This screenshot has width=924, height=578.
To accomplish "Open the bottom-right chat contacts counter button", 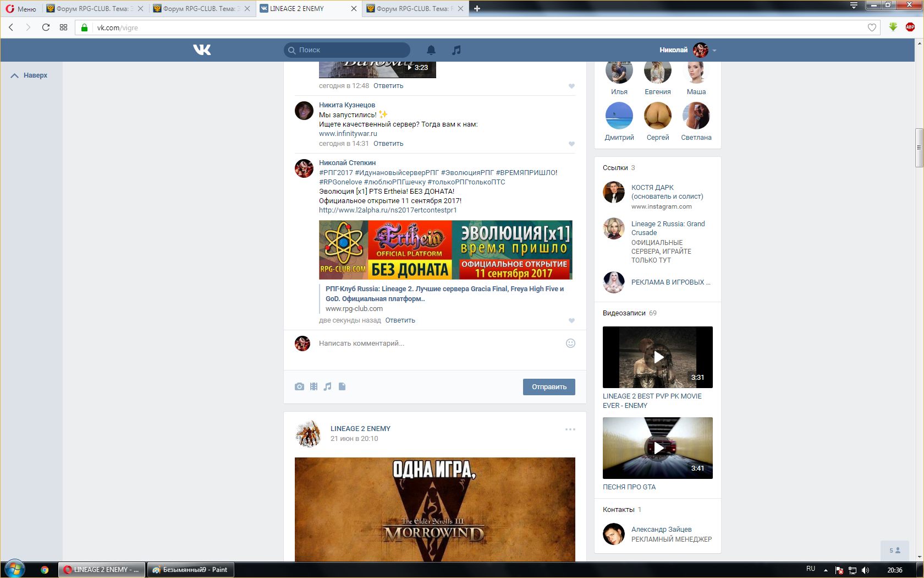I will (x=895, y=550).
